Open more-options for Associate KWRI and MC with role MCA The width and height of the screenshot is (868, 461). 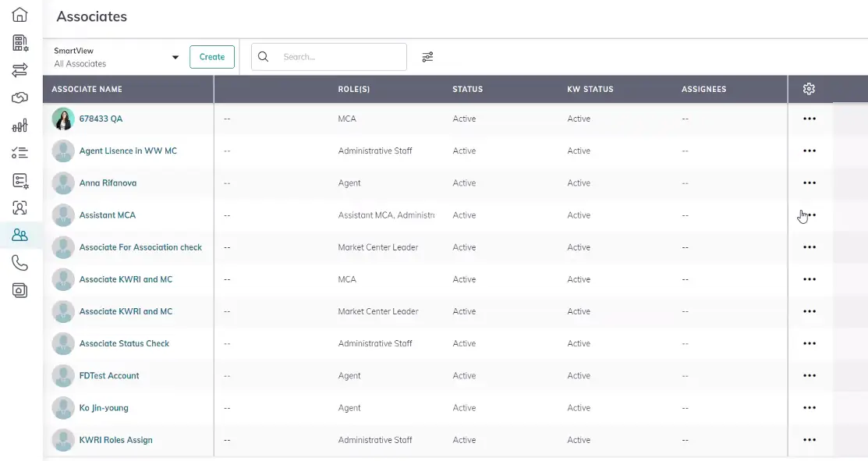(810, 279)
